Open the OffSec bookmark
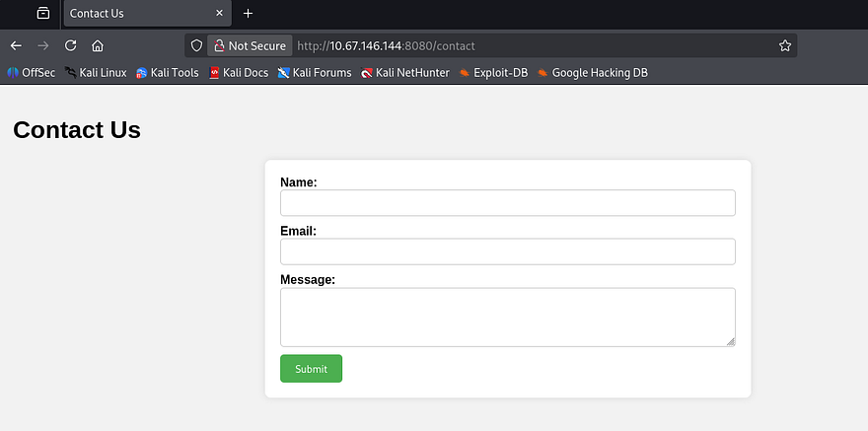Viewport: 868px width, 431px height. pos(32,72)
